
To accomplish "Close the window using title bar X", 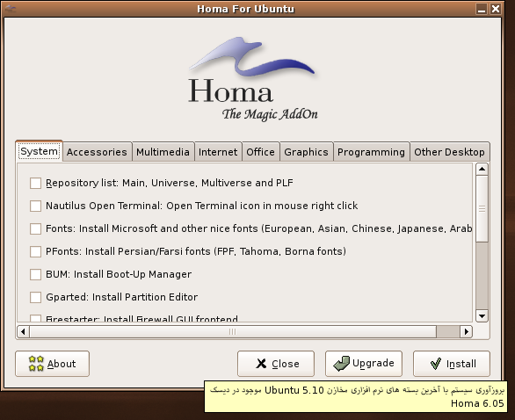I will 496,9.
